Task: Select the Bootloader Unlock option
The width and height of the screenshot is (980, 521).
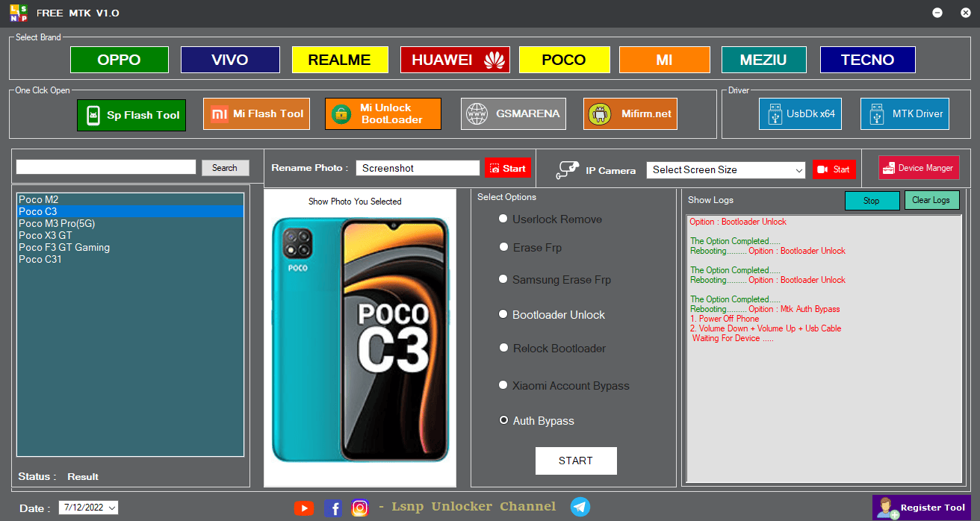Action: click(x=503, y=313)
